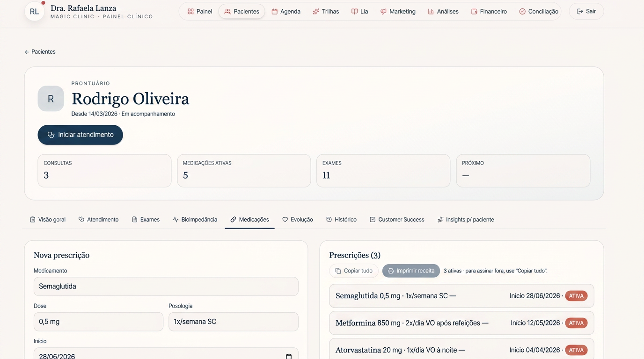Click the Sair logout button
This screenshot has height=359, width=644.
(x=586, y=11)
